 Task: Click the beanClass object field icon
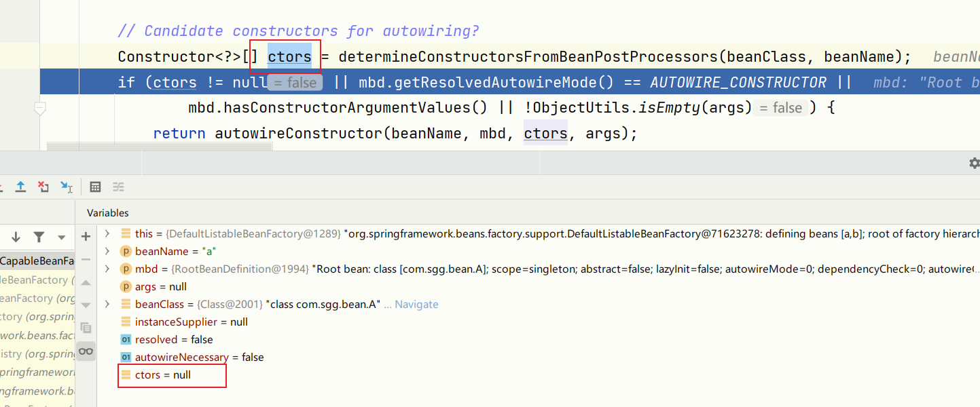coord(126,304)
